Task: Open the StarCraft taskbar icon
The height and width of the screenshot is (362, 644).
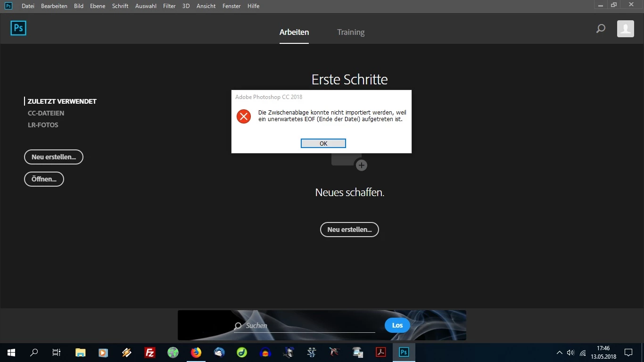Action: 312,352
